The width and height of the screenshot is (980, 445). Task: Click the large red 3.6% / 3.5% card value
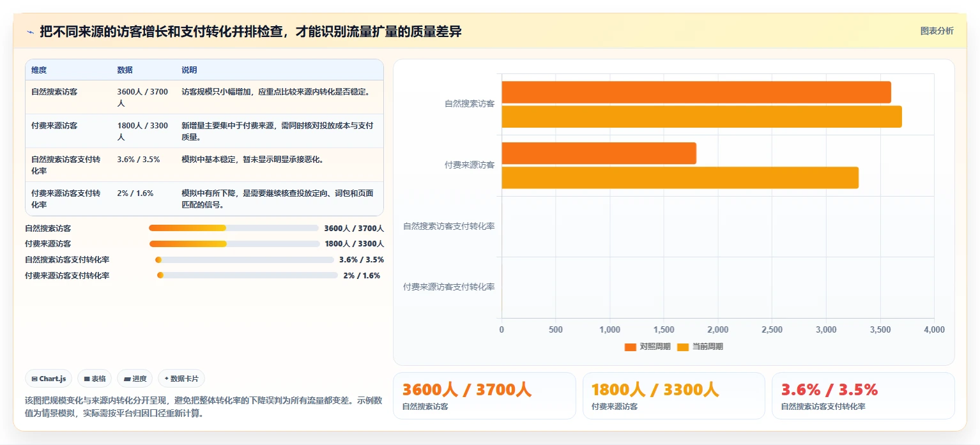(830, 389)
